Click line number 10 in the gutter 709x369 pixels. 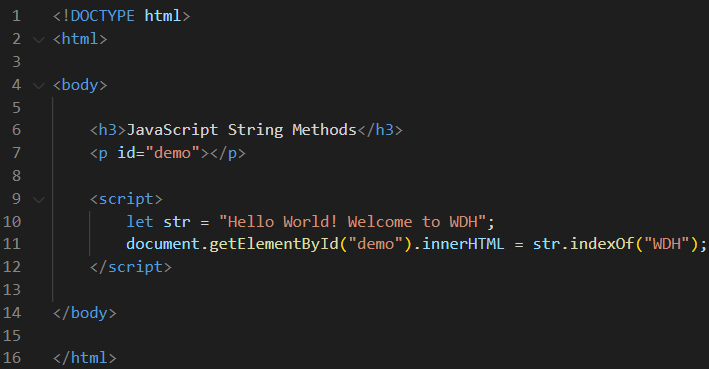pyautogui.click(x=12, y=222)
